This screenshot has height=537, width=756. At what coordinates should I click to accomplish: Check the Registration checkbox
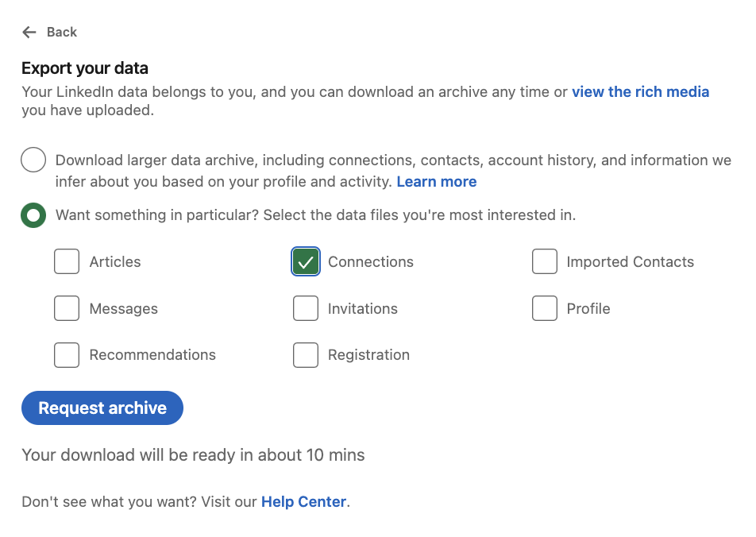tap(306, 355)
